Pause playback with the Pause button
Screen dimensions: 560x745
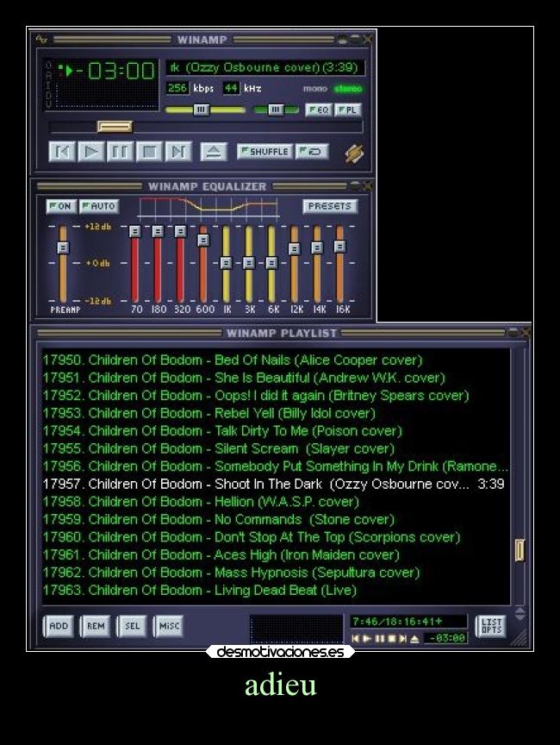click(120, 153)
